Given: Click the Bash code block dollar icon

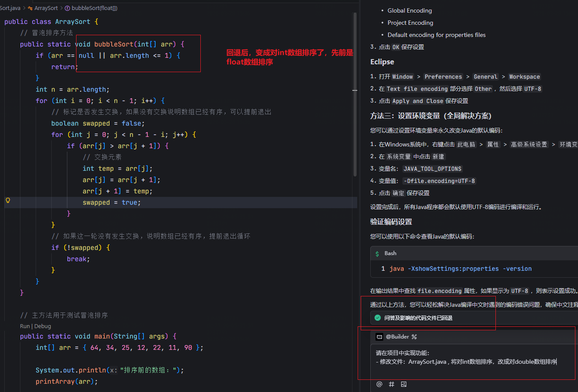Looking at the screenshot, I should (377, 253).
